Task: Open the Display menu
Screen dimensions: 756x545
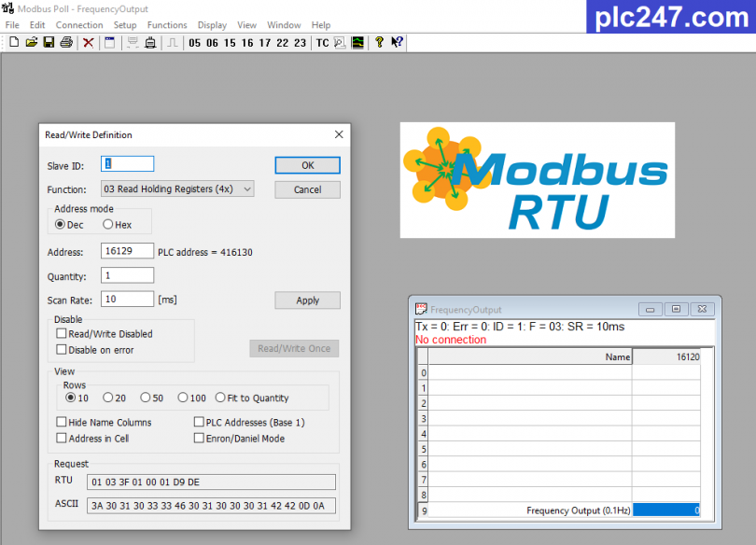Action: (212, 25)
